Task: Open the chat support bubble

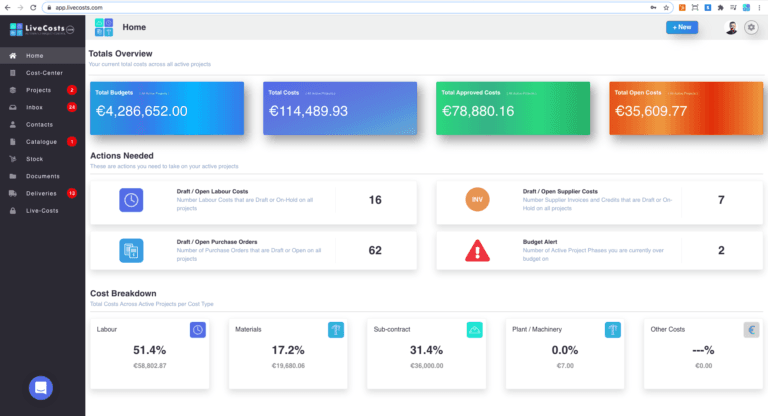Action: pos(41,387)
